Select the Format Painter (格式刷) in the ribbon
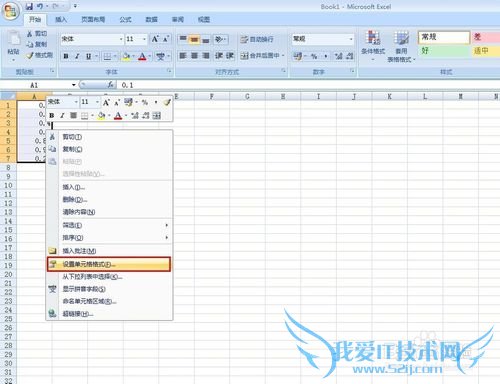This screenshot has width=500, height=384. [40, 55]
